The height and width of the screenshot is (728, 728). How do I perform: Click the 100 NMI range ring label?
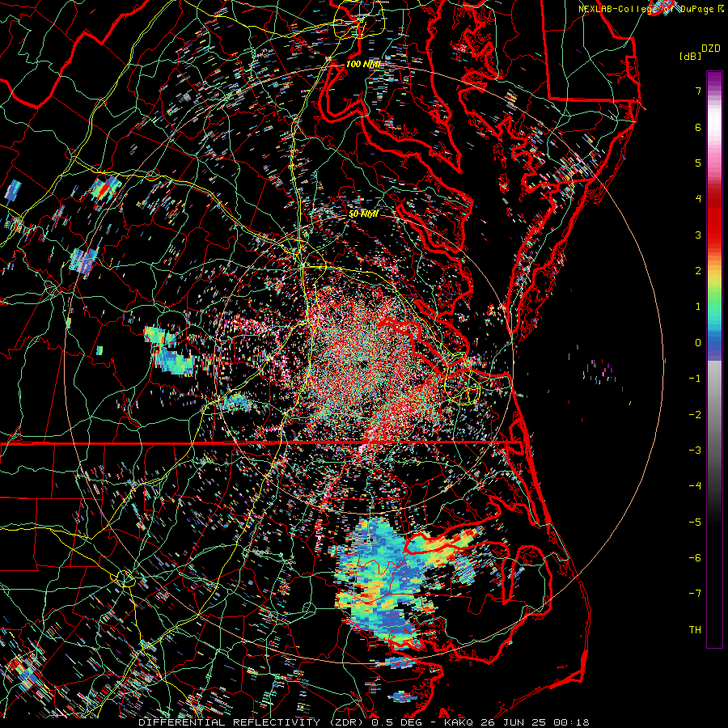coord(362,64)
